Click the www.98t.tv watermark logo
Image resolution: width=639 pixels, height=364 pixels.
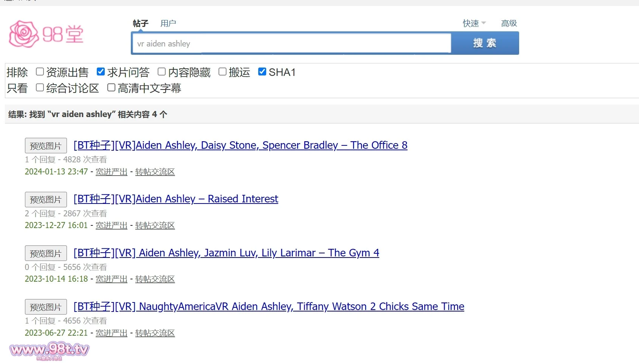pyautogui.click(x=49, y=350)
